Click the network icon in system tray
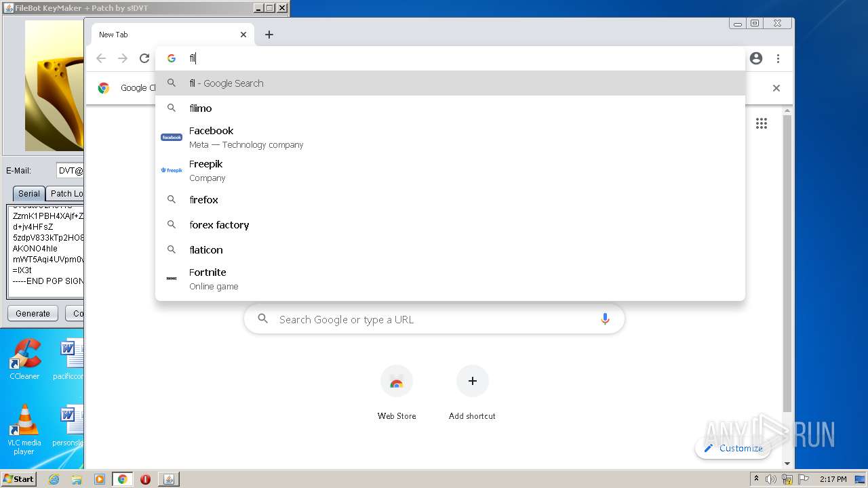This screenshot has width=868, height=488. coord(787,479)
